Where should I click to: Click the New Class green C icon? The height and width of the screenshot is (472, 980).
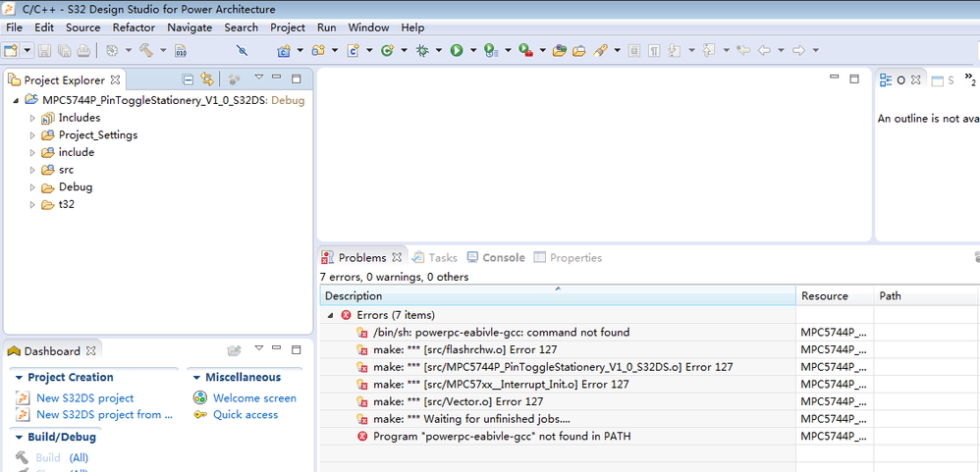coord(387,51)
